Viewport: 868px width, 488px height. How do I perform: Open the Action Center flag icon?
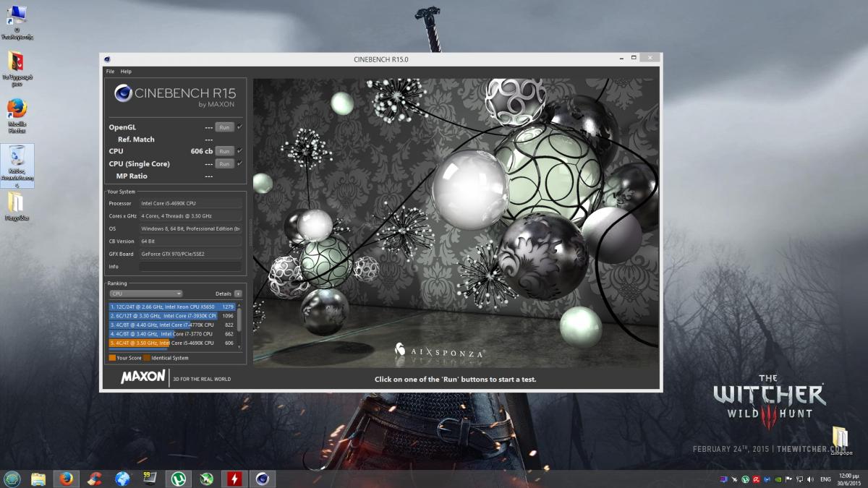pos(789,479)
